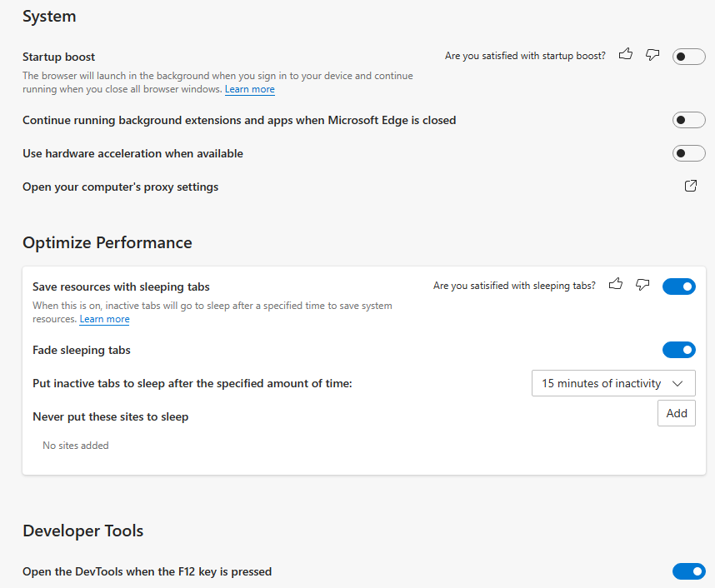715x588 pixels.
Task: Click the Add button for never-sleep sites
Action: point(677,412)
